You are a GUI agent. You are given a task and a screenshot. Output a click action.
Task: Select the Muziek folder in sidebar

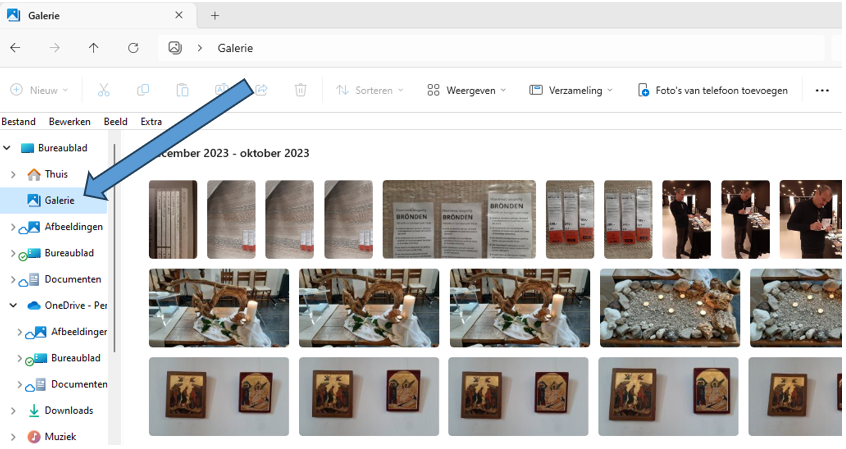click(x=59, y=436)
